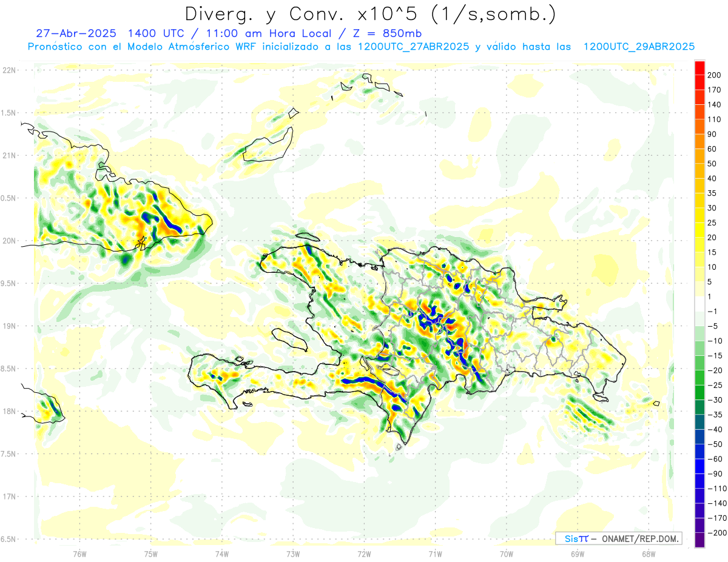Click the colorbar value label -200
Viewport: 728px width, 562px height.
[717, 533]
